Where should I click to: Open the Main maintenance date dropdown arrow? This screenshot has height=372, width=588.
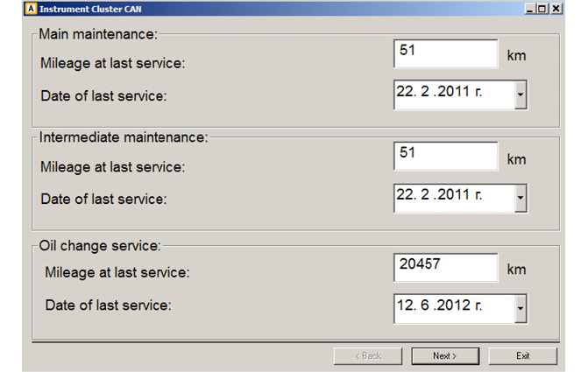pos(521,95)
